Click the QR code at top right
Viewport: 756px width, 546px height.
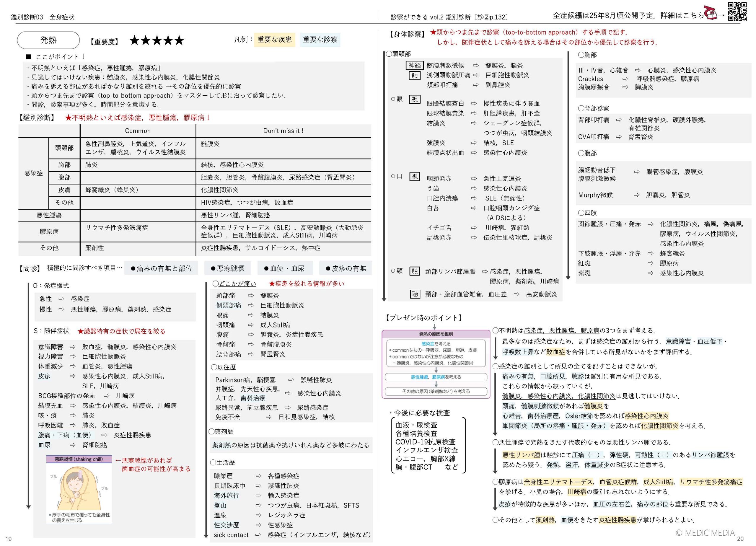(737, 12)
